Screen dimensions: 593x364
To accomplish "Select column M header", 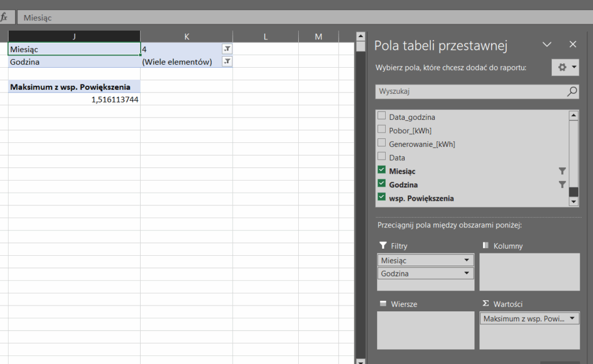I will (318, 36).
